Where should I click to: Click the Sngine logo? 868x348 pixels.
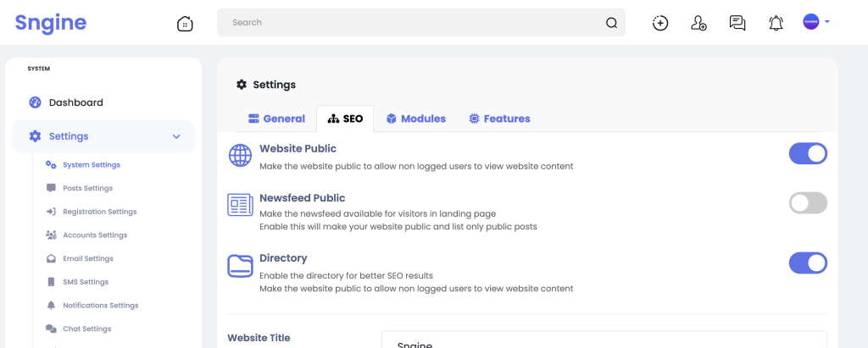(x=51, y=23)
